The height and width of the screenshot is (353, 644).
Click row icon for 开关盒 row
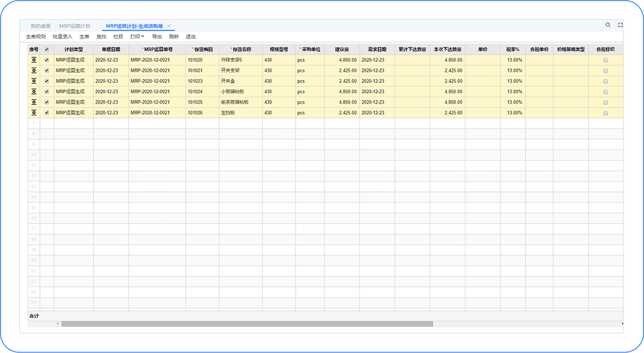(x=33, y=81)
